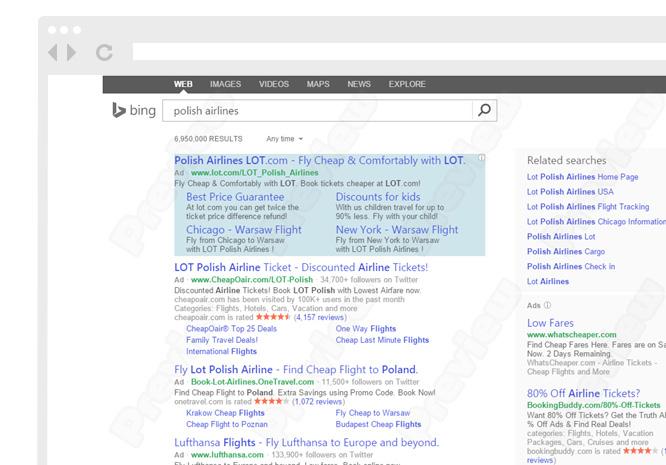
Task: Open Cheap Flight to Poznan link
Action: pos(227,424)
